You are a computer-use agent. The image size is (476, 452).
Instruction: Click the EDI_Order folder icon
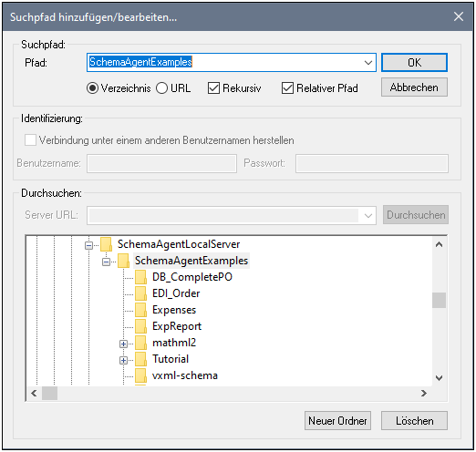point(141,293)
